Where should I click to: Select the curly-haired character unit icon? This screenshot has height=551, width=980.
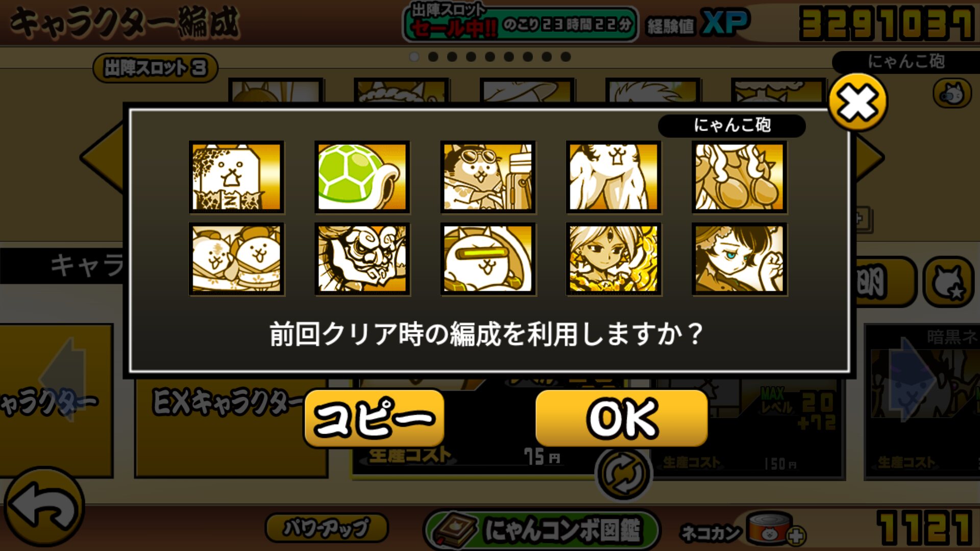coord(740,177)
